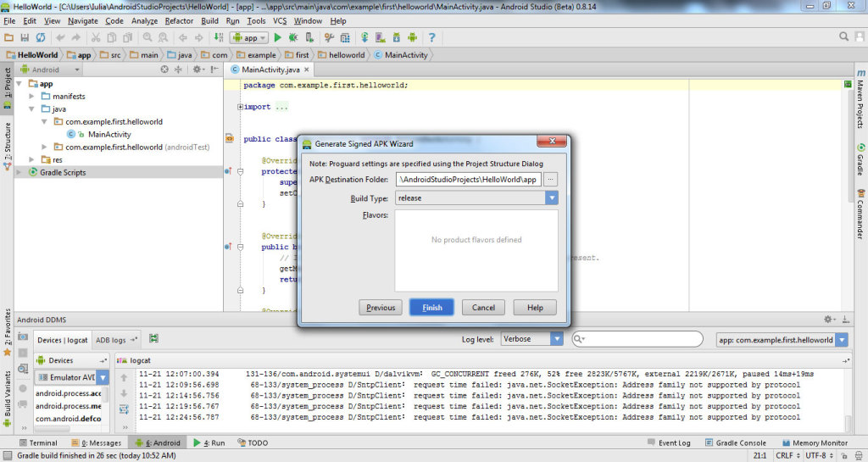Open the File menu
The width and height of the screenshot is (868, 462).
[x=9, y=21]
